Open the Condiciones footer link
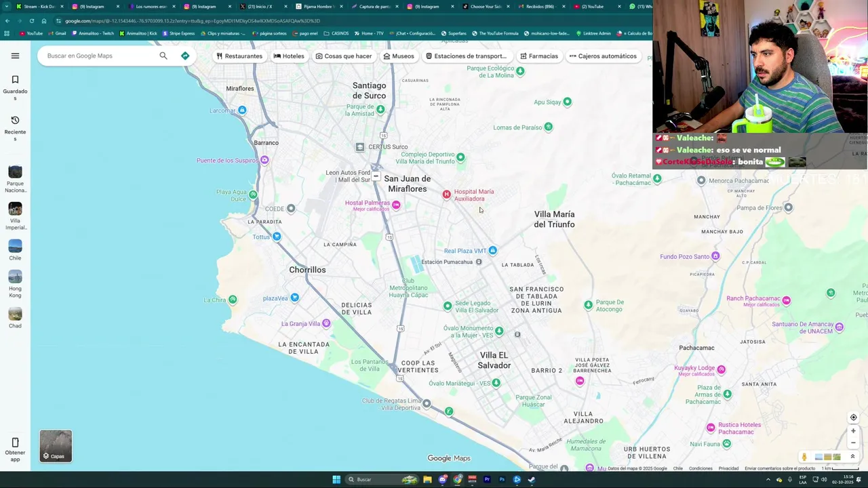868x488 pixels. tap(701, 468)
